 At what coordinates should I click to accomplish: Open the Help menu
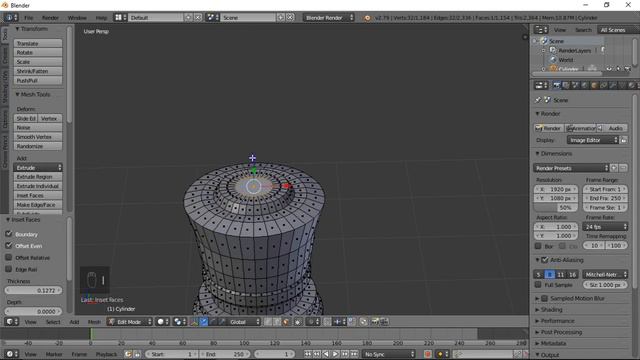[x=101, y=18]
